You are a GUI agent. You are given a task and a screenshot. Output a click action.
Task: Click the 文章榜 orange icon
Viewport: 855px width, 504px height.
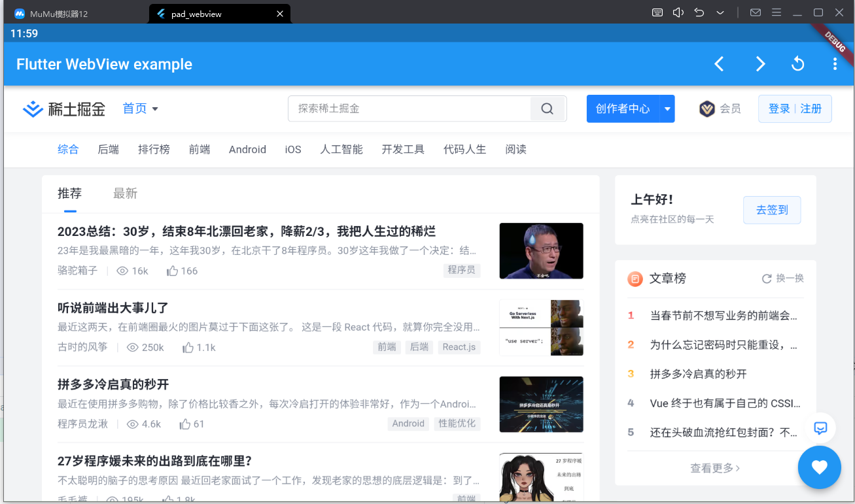pos(635,279)
